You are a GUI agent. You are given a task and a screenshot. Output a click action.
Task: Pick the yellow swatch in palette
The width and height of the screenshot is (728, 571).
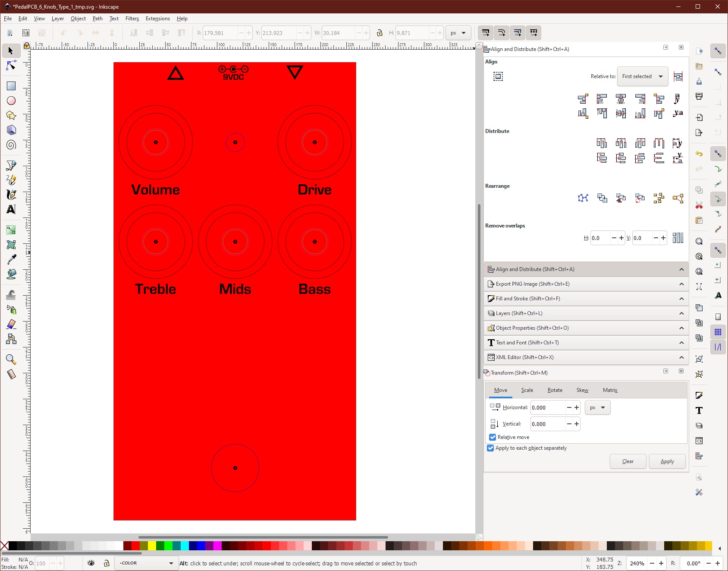click(152, 546)
